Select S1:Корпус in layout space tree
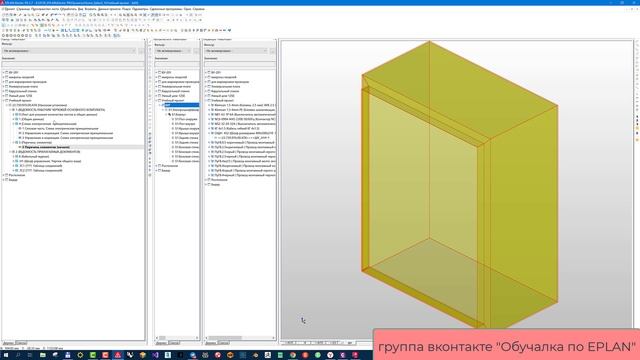This screenshot has width=640, height=360. pyautogui.click(x=178, y=115)
